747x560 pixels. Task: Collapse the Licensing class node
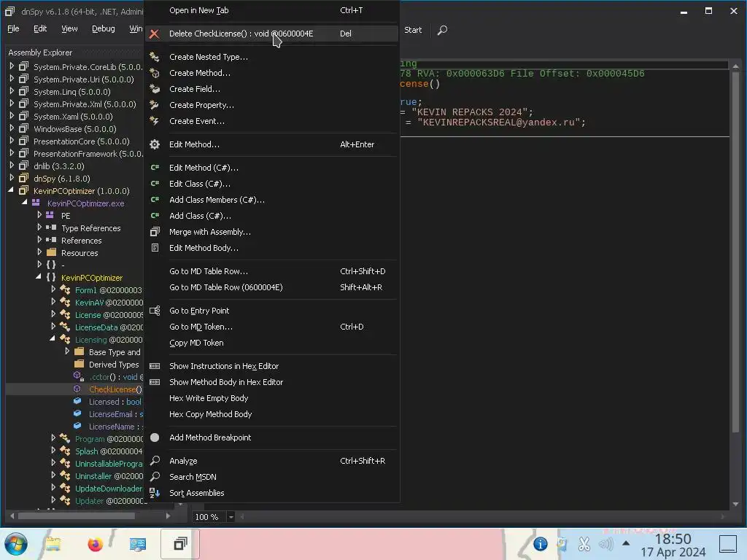(x=53, y=338)
